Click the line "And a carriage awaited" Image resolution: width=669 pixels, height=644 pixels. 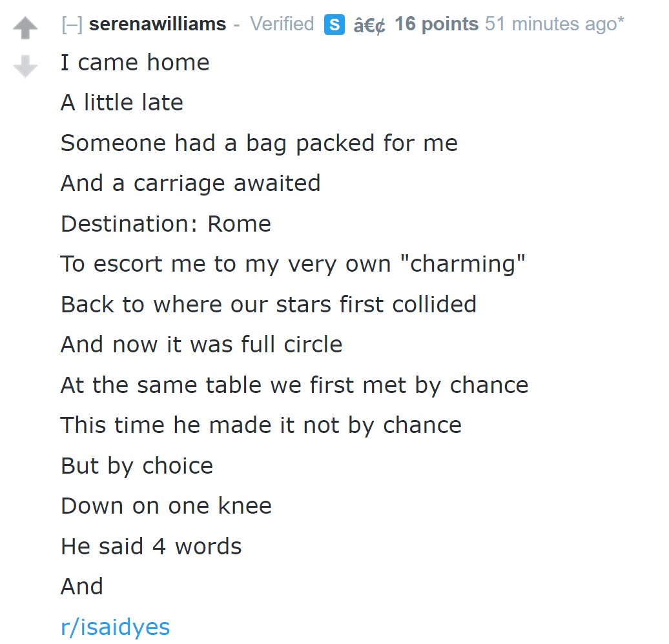click(x=190, y=183)
